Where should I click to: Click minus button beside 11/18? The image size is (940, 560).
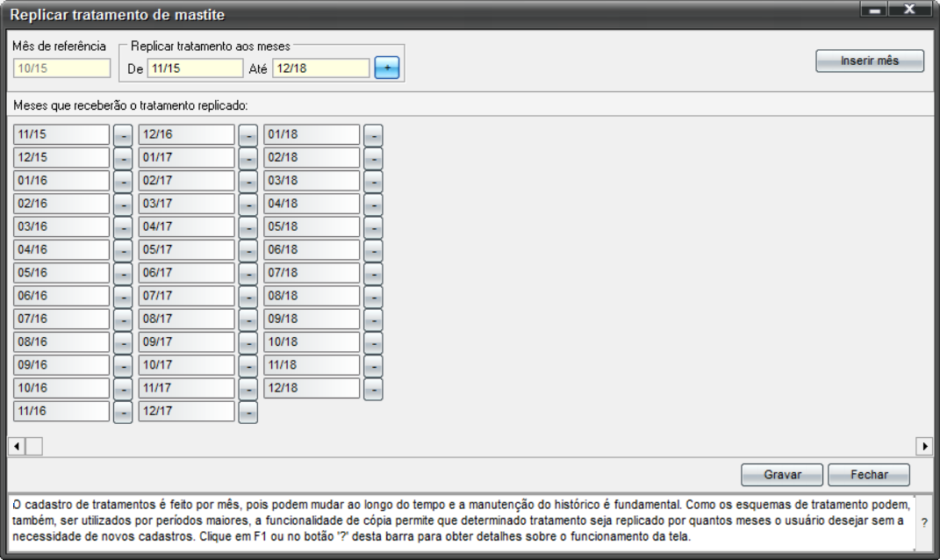pyautogui.click(x=373, y=366)
